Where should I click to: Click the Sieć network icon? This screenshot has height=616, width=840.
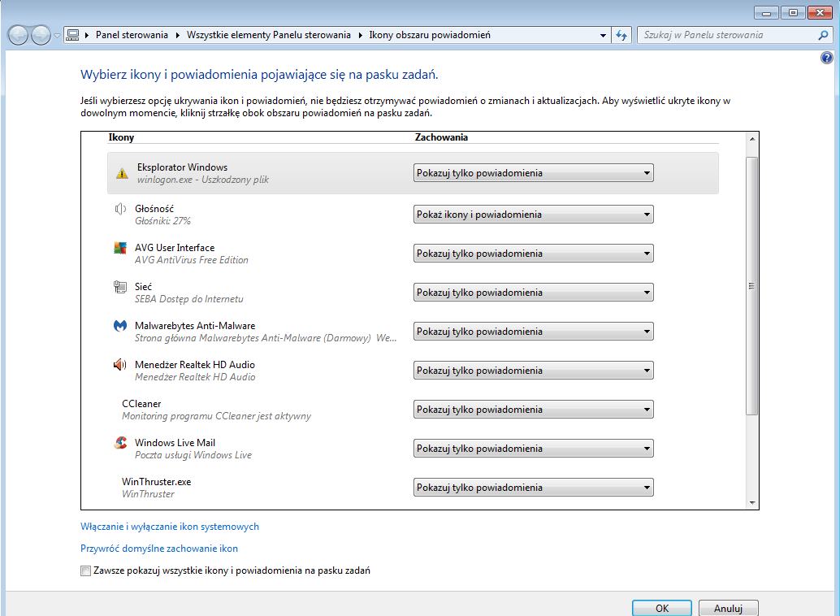[120, 287]
